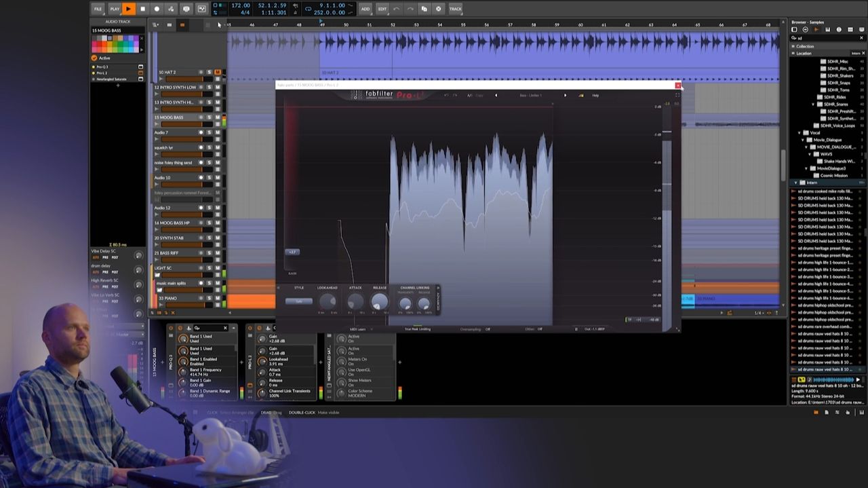Image resolution: width=868 pixels, height=488 pixels.
Task: Click the redo arrow in top toolbar
Action: click(410, 9)
